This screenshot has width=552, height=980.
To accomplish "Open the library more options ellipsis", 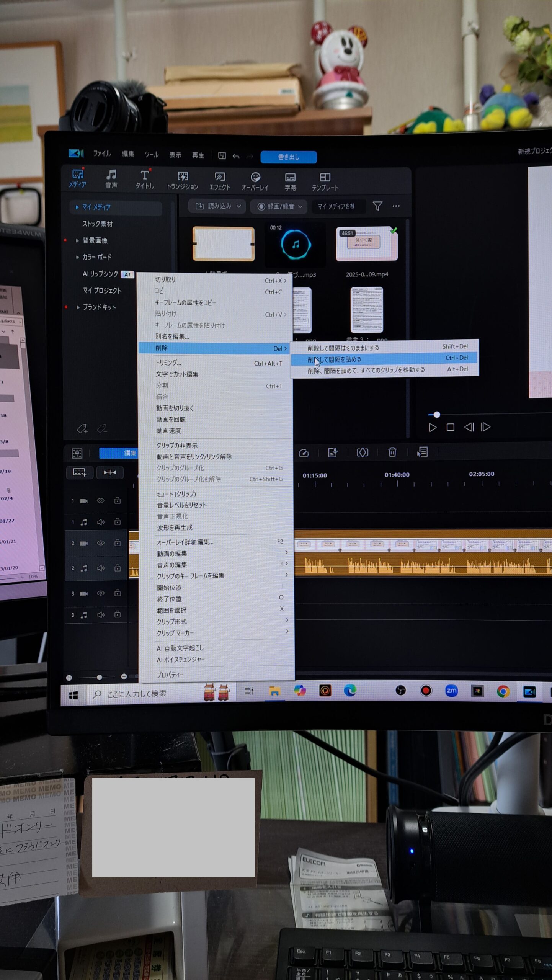I will [x=396, y=206].
